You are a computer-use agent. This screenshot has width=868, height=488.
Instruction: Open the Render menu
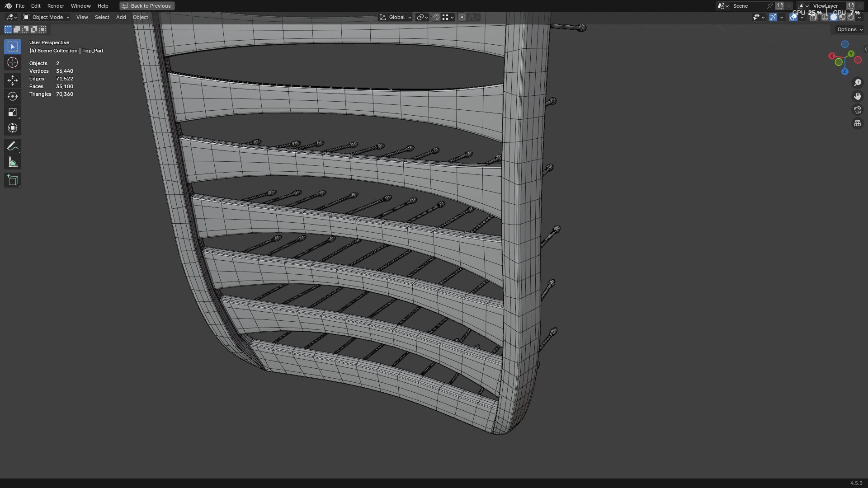[56, 6]
